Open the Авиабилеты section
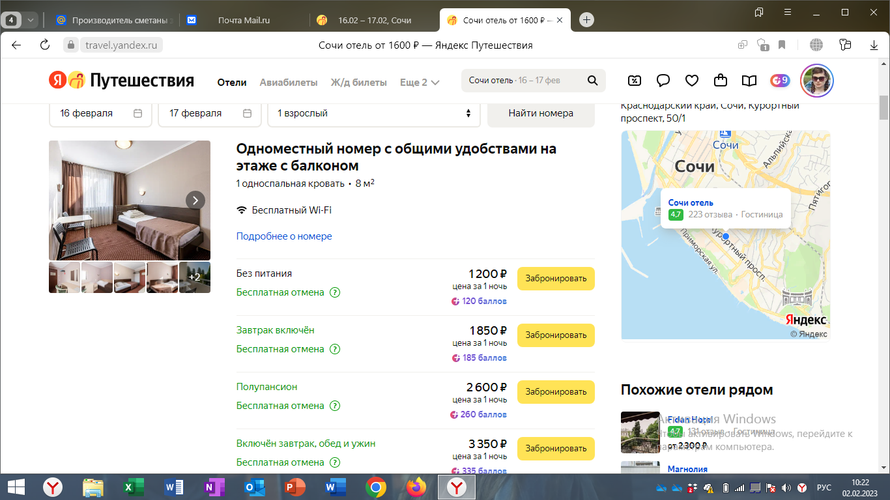Screen dimensions: 890x500 (288, 82)
